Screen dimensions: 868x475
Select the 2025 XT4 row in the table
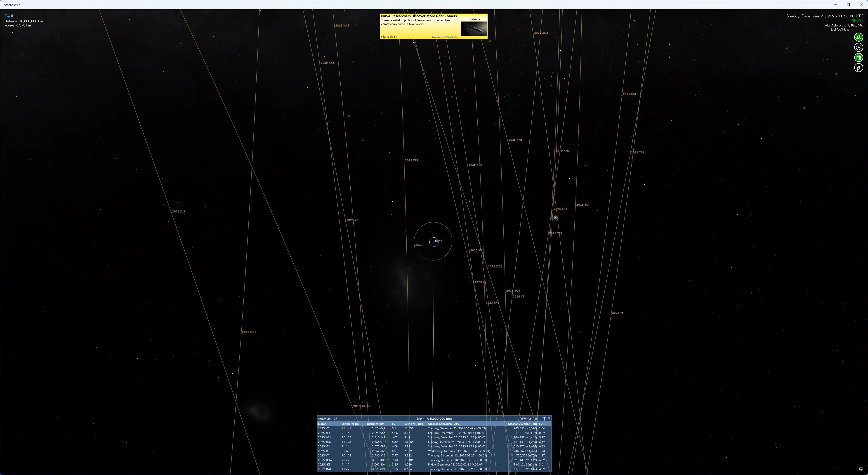(434, 446)
